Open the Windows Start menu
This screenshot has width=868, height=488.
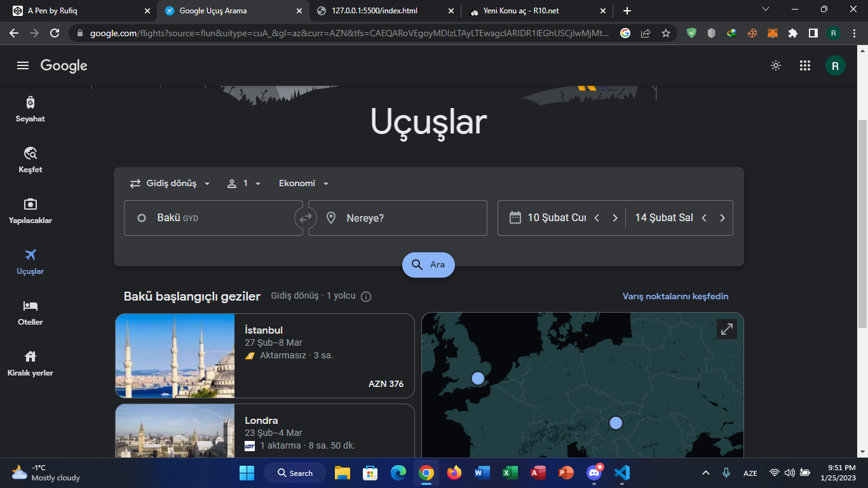pos(247,473)
